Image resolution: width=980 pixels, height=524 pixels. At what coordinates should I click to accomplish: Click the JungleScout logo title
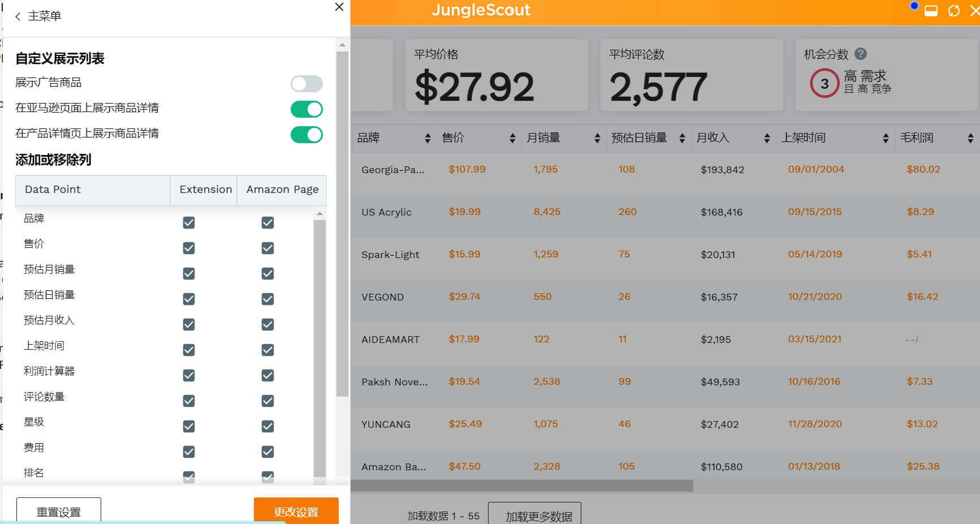pyautogui.click(x=481, y=10)
